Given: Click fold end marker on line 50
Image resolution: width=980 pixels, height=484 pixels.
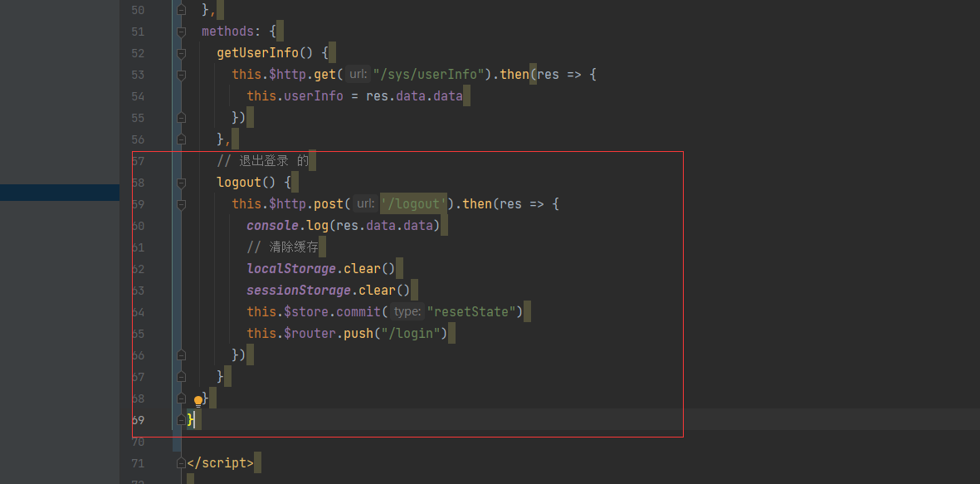Looking at the screenshot, I should [181, 10].
